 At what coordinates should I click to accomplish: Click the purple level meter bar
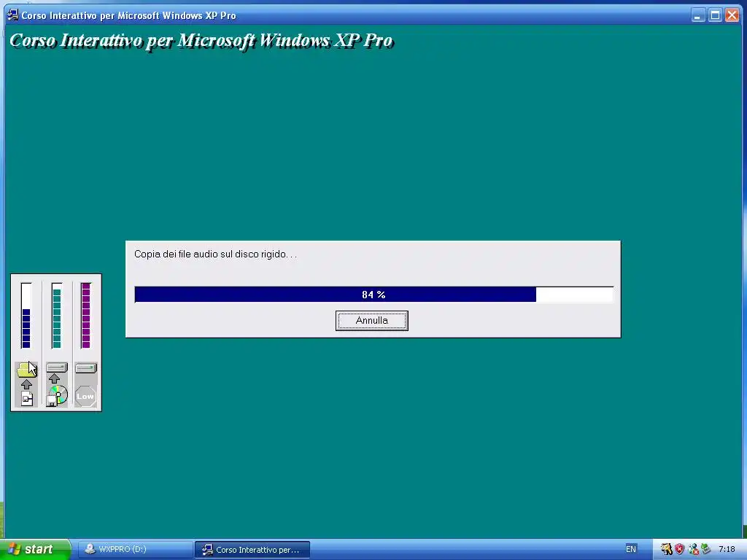[86, 315]
